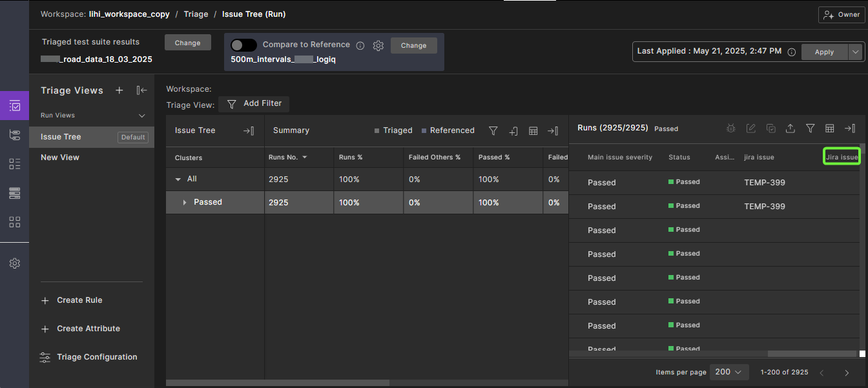Open the Runs panel filter icon
This screenshot has height=388, width=868.
point(810,128)
